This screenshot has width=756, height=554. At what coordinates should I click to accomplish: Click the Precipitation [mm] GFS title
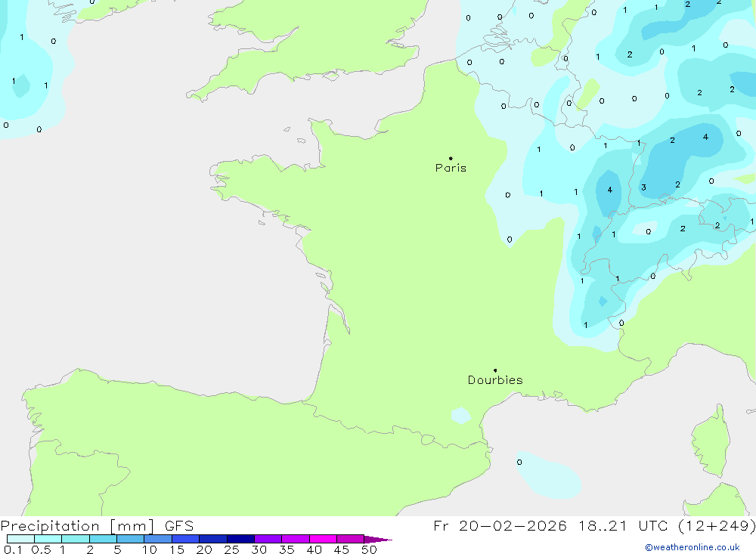[97, 526]
